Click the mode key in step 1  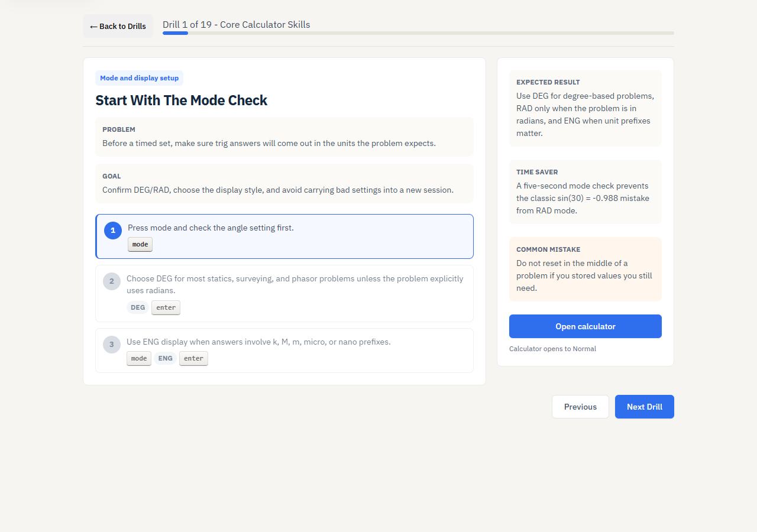pyautogui.click(x=140, y=245)
